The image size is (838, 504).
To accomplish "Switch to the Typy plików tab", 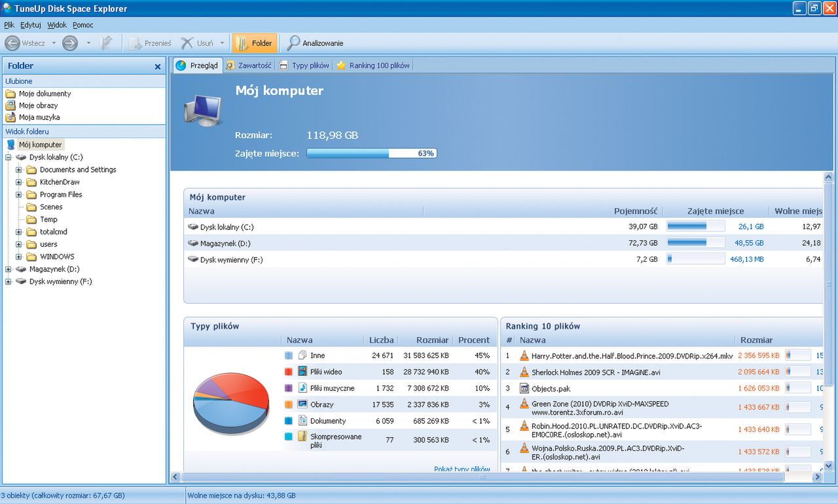I will (304, 65).
